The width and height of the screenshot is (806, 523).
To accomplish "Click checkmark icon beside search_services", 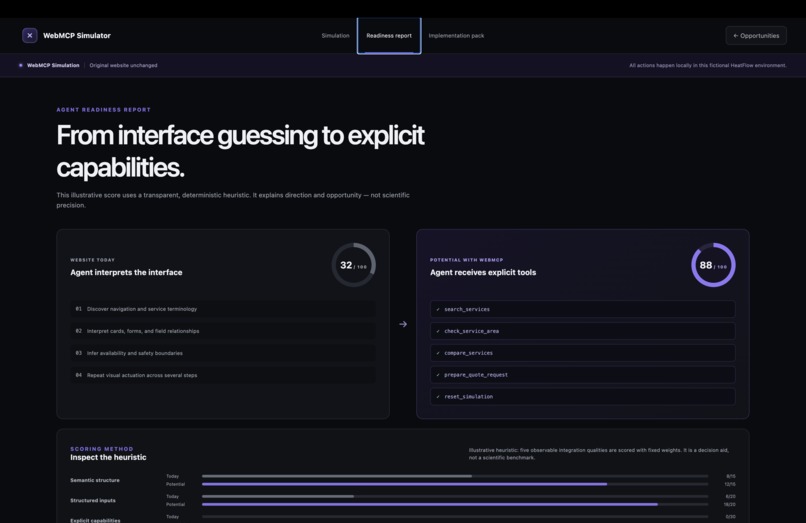I will tap(438, 310).
